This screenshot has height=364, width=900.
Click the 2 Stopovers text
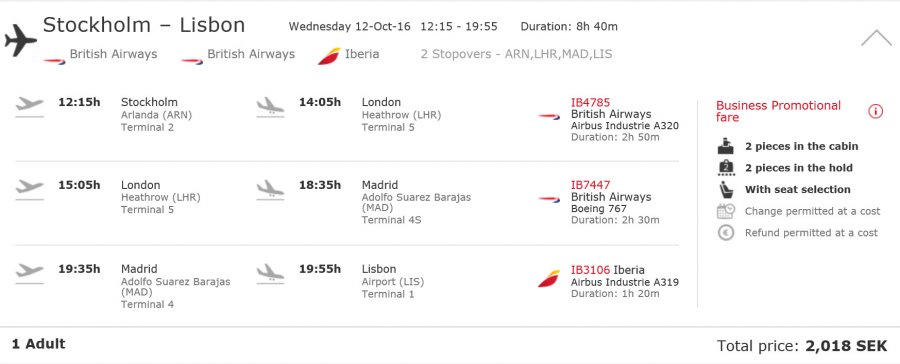pyautogui.click(x=517, y=54)
